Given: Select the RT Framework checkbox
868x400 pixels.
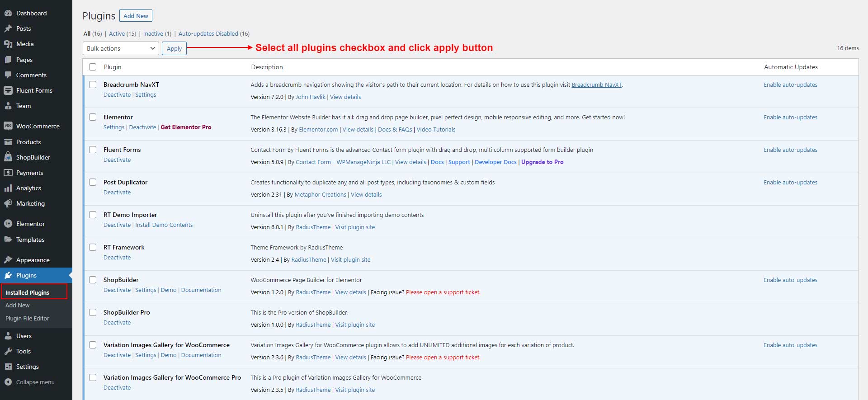Looking at the screenshot, I should click(93, 247).
